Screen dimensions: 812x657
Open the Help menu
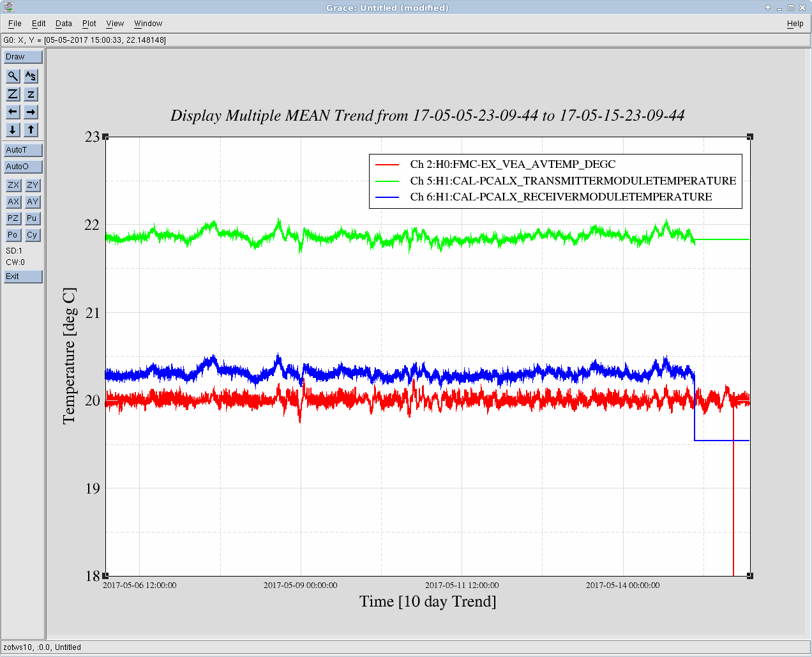click(795, 24)
